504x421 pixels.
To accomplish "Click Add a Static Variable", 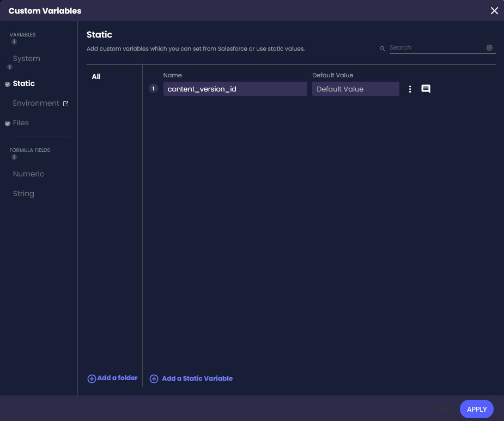I will (197, 379).
